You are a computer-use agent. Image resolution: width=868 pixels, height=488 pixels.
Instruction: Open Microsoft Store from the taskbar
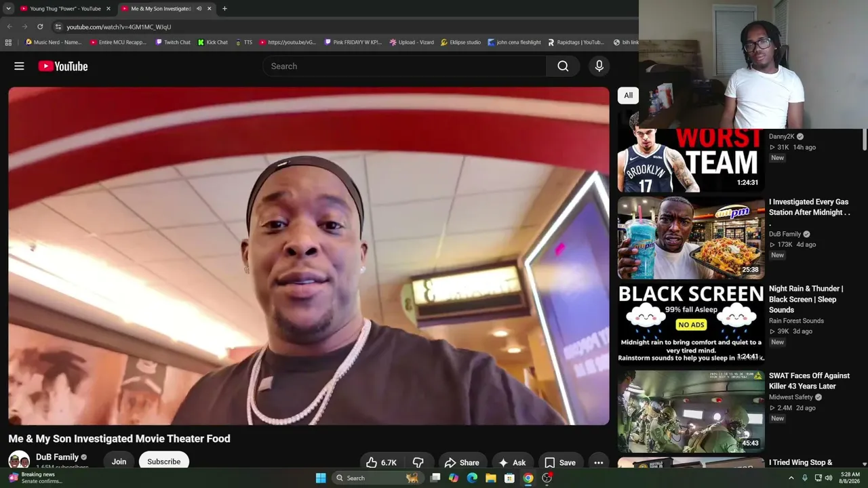[509, 478]
